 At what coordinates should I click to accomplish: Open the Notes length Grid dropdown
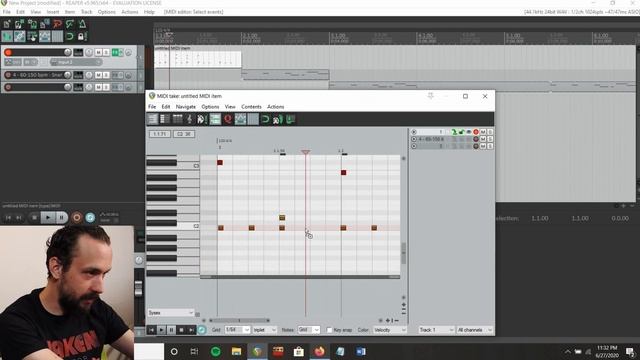[x=309, y=330]
